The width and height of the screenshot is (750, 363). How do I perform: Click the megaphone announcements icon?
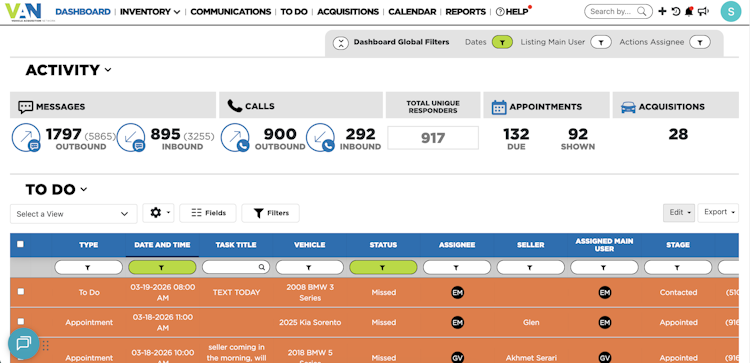pos(703,11)
